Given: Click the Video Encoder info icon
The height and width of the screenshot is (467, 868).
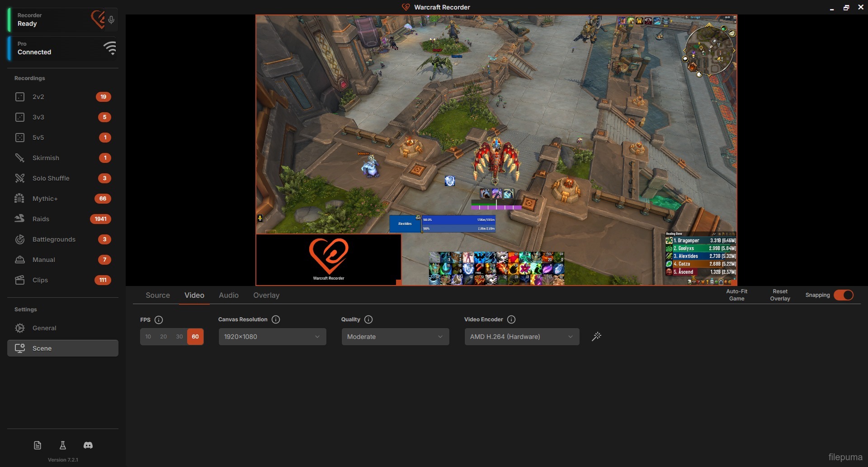Looking at the screenshot, I should tap(511, 319).
